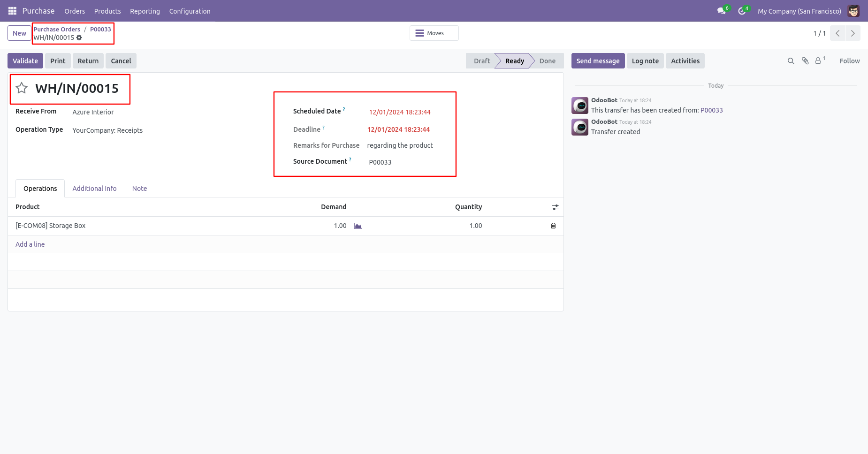Click the Add a line link
This screenshot has width=868, height=454.
point(30,244)
